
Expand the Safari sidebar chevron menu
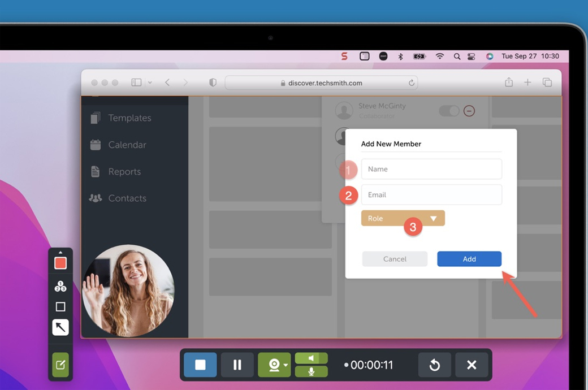150,83
